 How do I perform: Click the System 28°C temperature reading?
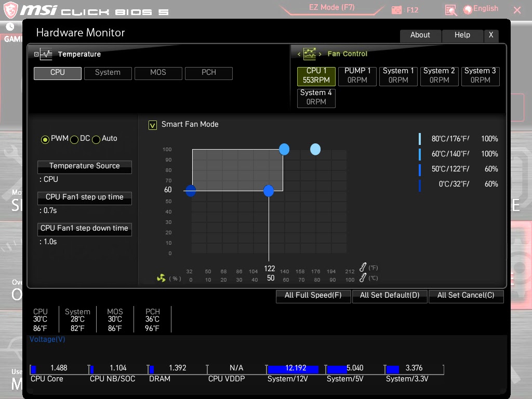(x=77, y=320)
